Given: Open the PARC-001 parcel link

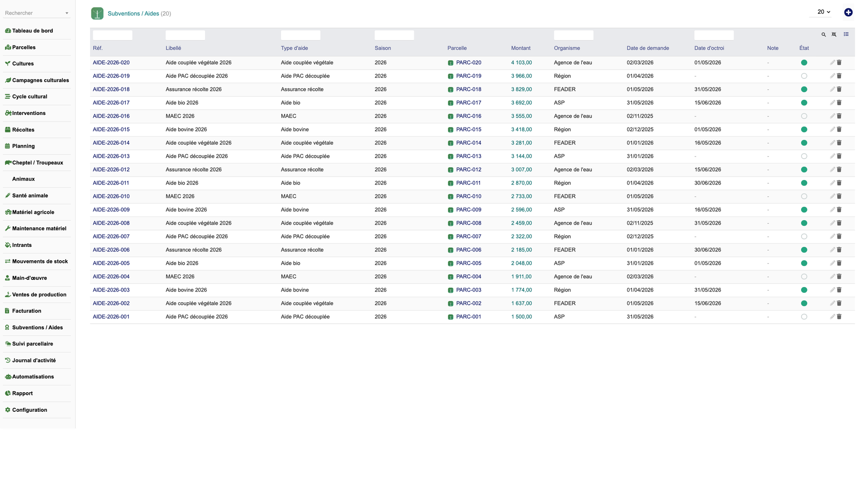Looking at the screenshot, I should pos(468,317).
